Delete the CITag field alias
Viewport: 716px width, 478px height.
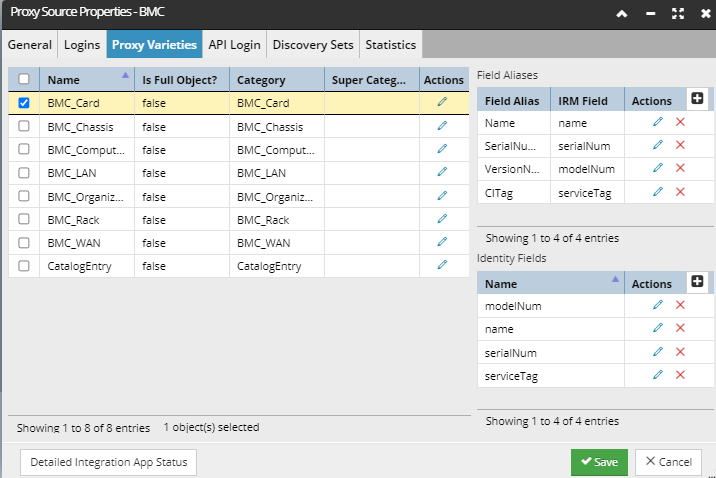click(x=680, y=192)
